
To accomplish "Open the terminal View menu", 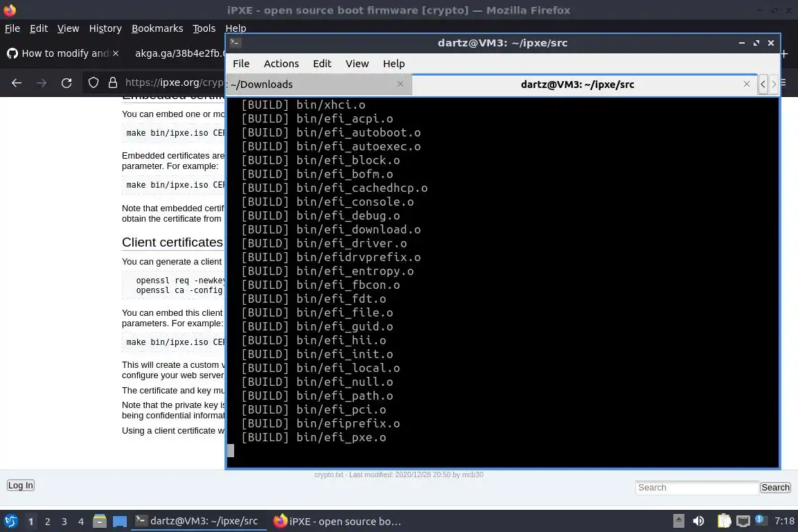I will pos(357,64).
